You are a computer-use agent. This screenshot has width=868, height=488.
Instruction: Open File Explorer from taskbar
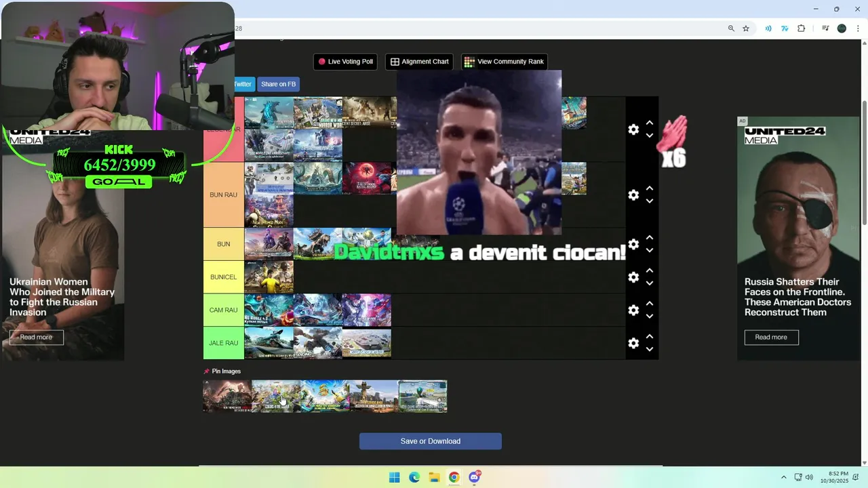tap(434, 478)
